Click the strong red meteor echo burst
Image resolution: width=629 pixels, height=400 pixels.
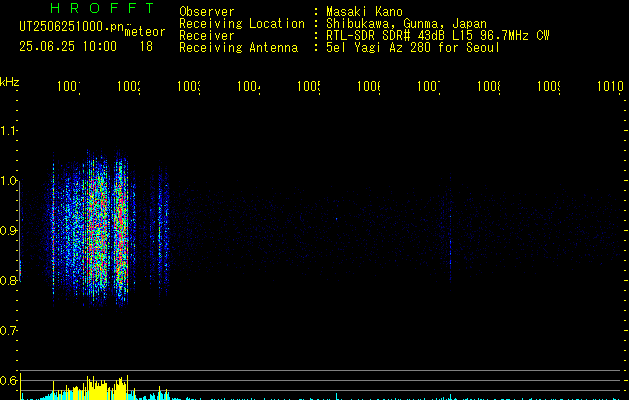click(x=121, y=227)
